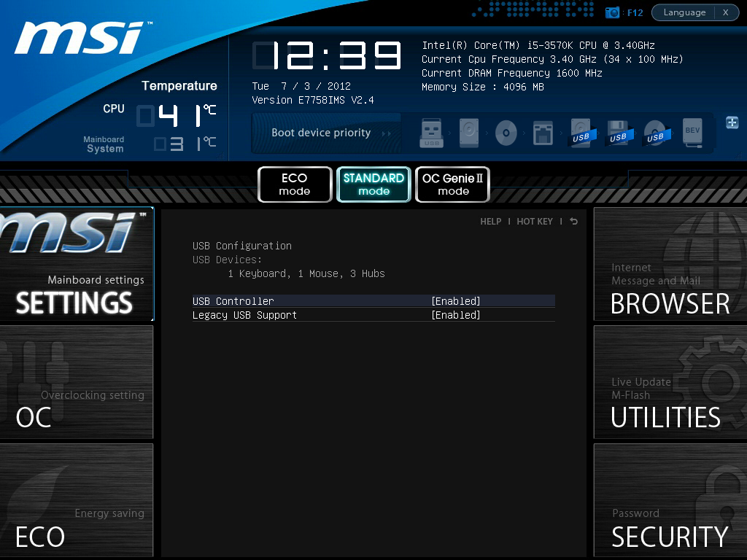The image size is (747, 560).
Task: Click the back arrow next to HOT KEY
Action: pyautogui.click(x=573, y=222)
